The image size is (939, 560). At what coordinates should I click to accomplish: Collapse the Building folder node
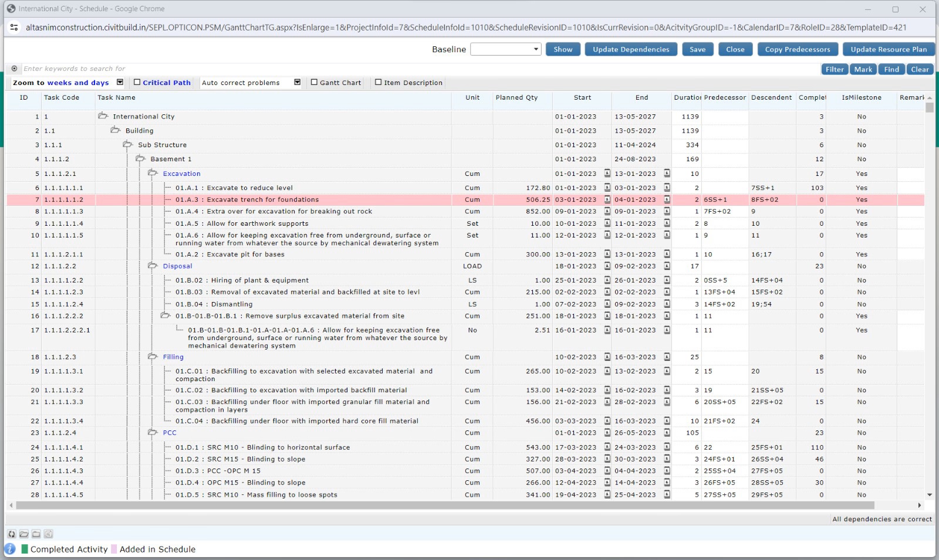click(116, 130)
